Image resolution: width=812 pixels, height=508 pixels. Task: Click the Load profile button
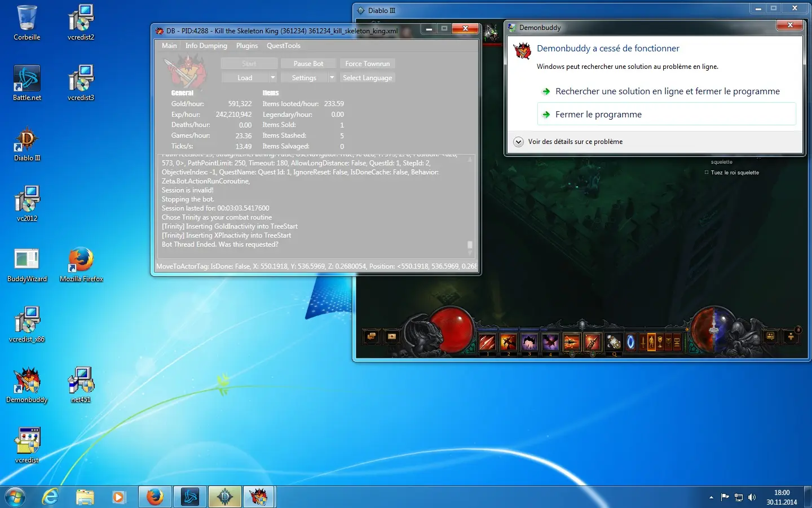[245, 78]
